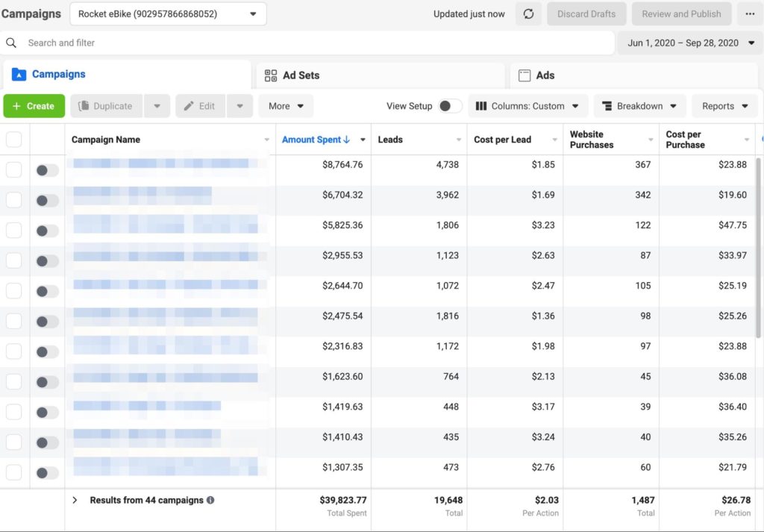Click the Duplicate button
This screenshot has width=764, height=532.
(x=107, y=106)
